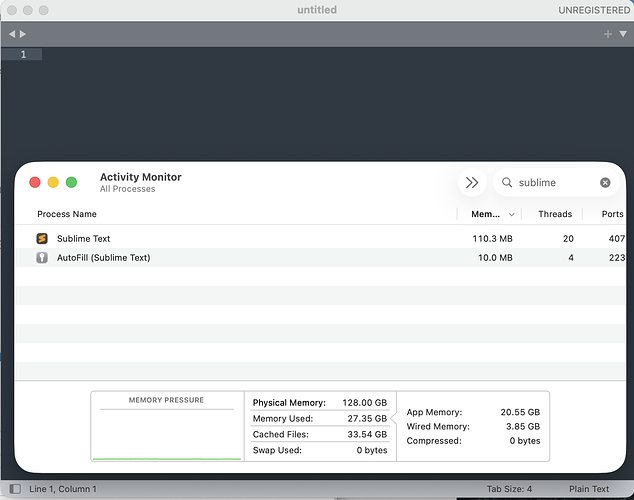Click the Physical Memory 128.00 GB entry

click(320, 403)
